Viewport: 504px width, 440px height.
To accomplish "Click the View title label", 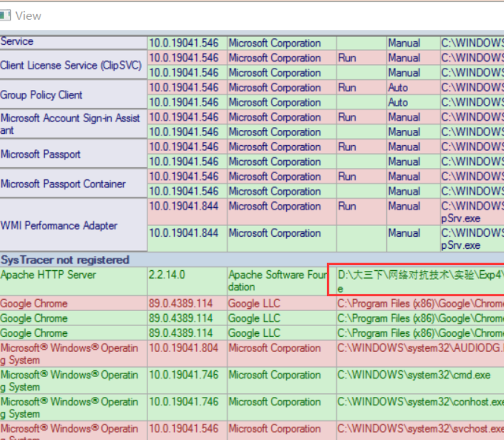I will (28, 16).
